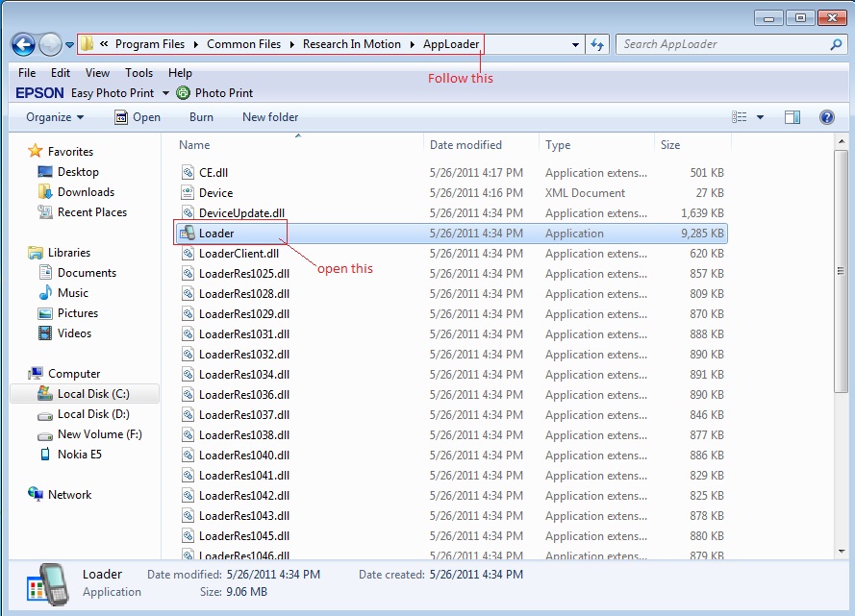Create a New folder
The width and height of the screenshot is (855, 616).
(270, 117)
